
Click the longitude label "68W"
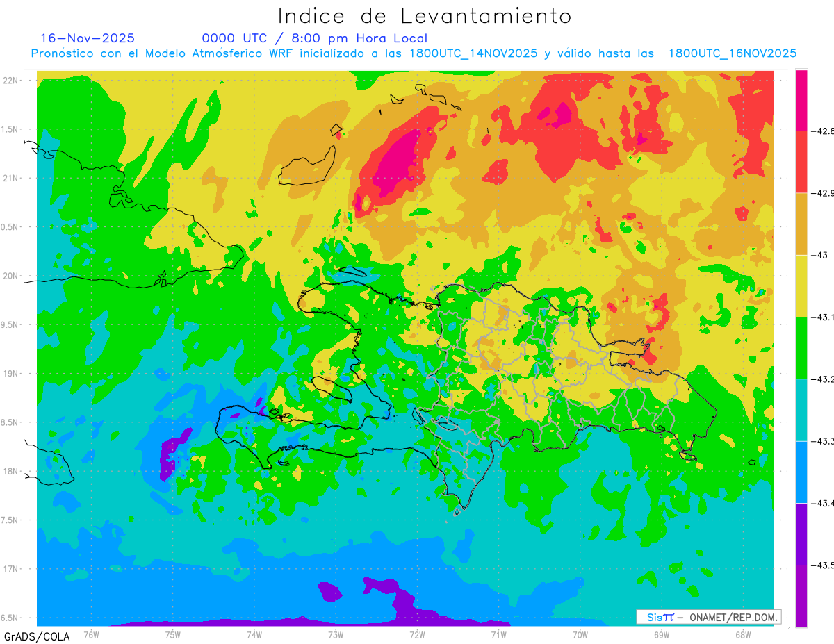pos(742,634)
